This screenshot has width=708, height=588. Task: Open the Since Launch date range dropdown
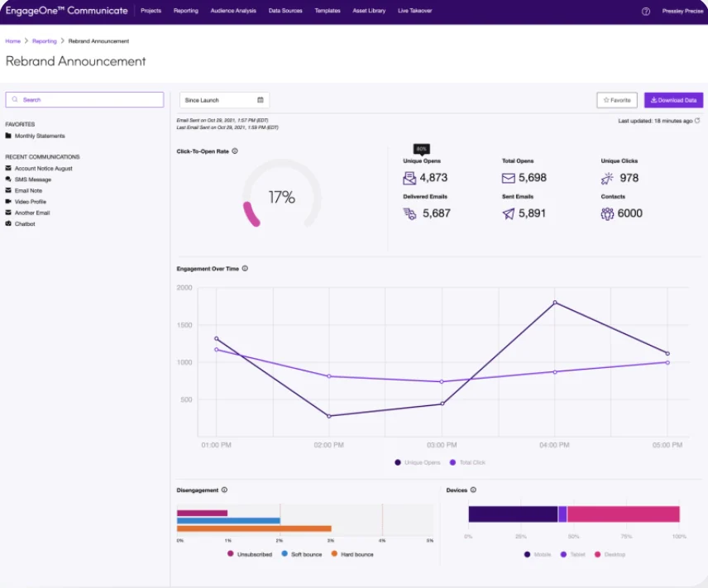point(224,100)
